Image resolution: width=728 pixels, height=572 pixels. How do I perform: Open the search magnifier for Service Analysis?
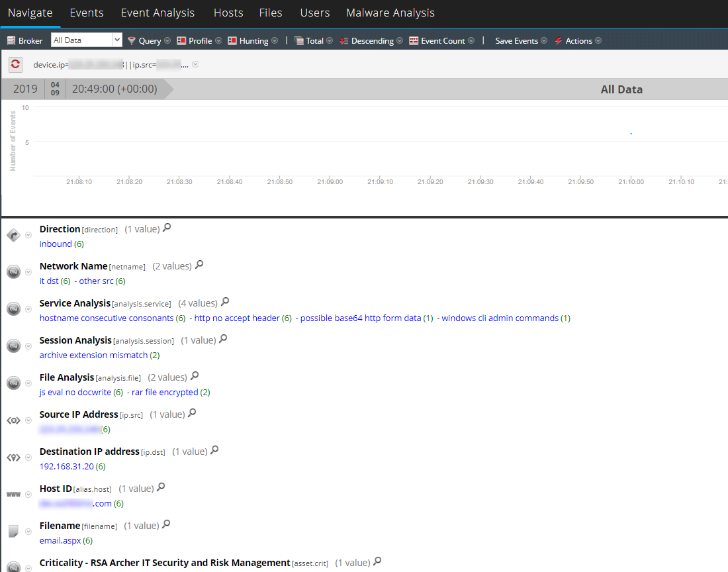pos(224,301)
